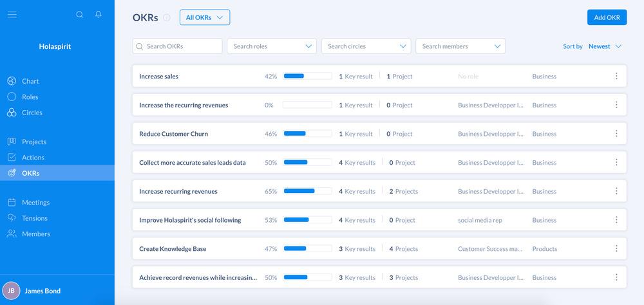644x305 pixels.
Task: Click the Chart icon in sidebar
Action: pyautogui.click(x=12, y=81)
